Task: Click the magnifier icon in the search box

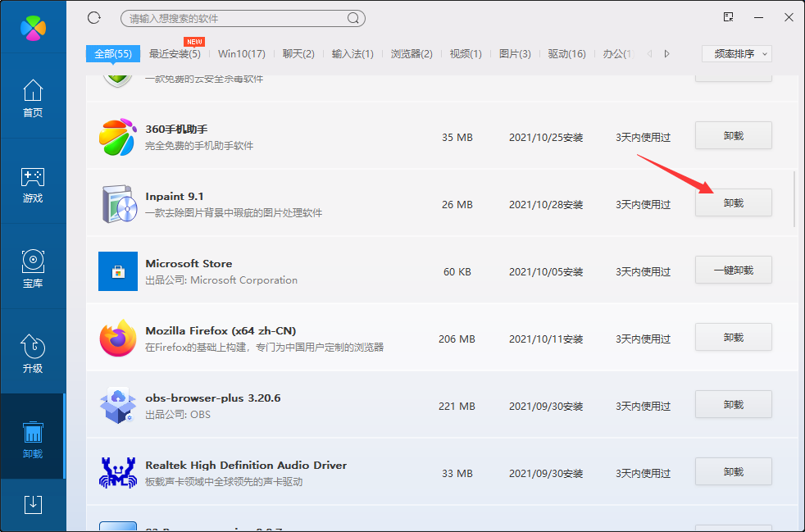Action: 352,19
